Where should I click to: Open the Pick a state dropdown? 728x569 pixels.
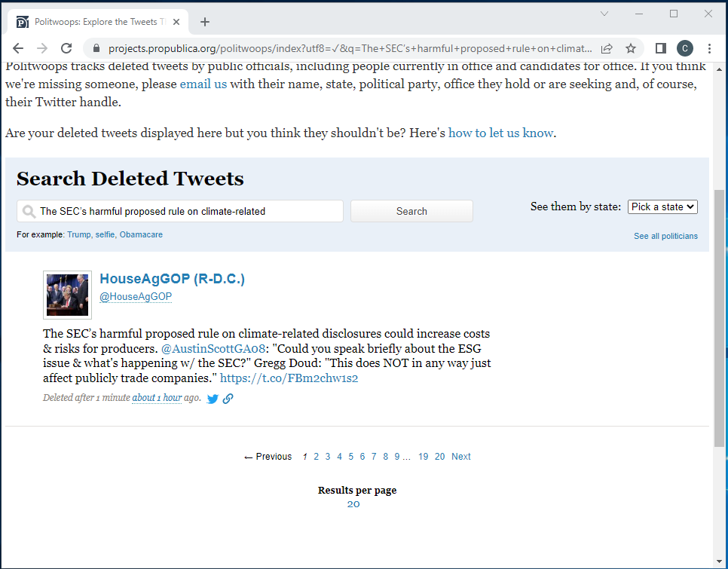[662, 207]
